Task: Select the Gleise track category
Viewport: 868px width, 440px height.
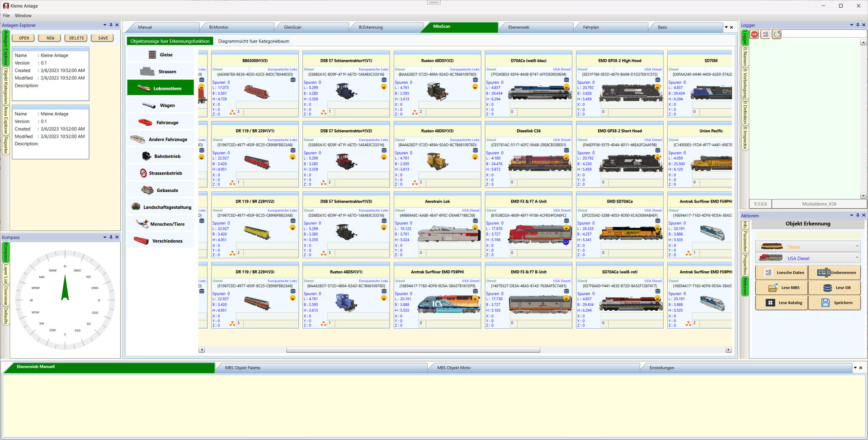Action: click(x=160, y=55)
